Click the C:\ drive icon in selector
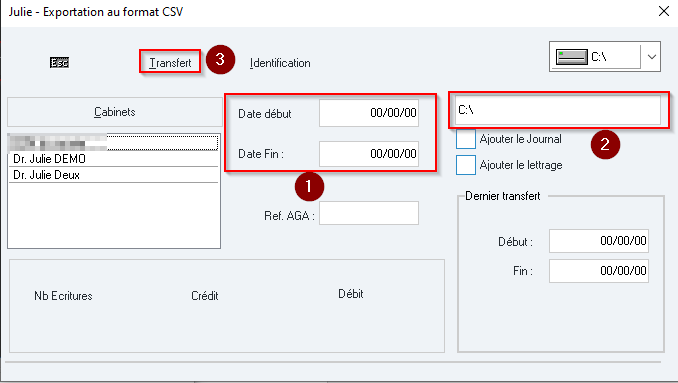678x383 pixels. click(x=572, y=57)
